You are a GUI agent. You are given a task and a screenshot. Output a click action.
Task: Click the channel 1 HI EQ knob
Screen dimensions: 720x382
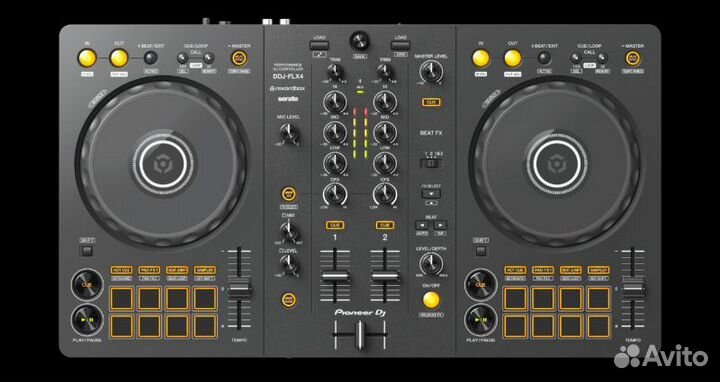(x=335, y=102)
